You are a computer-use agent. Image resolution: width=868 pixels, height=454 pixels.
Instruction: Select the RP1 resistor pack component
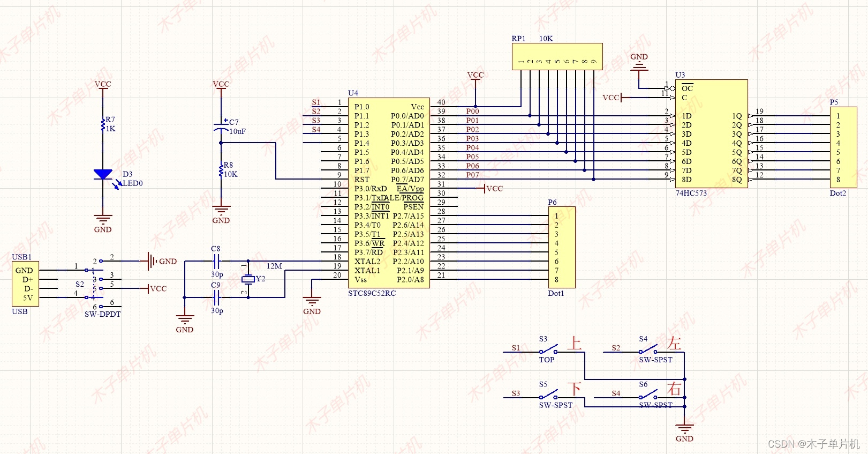point(557,57)
